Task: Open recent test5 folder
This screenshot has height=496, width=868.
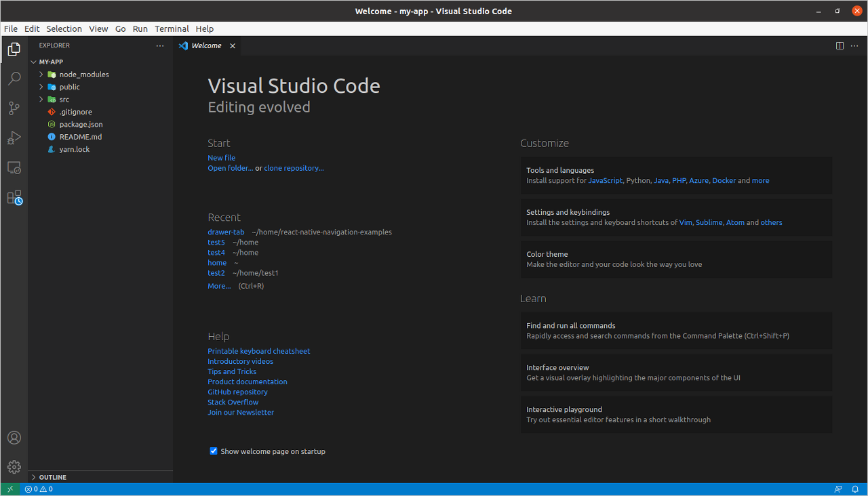Action: [216, 243]
